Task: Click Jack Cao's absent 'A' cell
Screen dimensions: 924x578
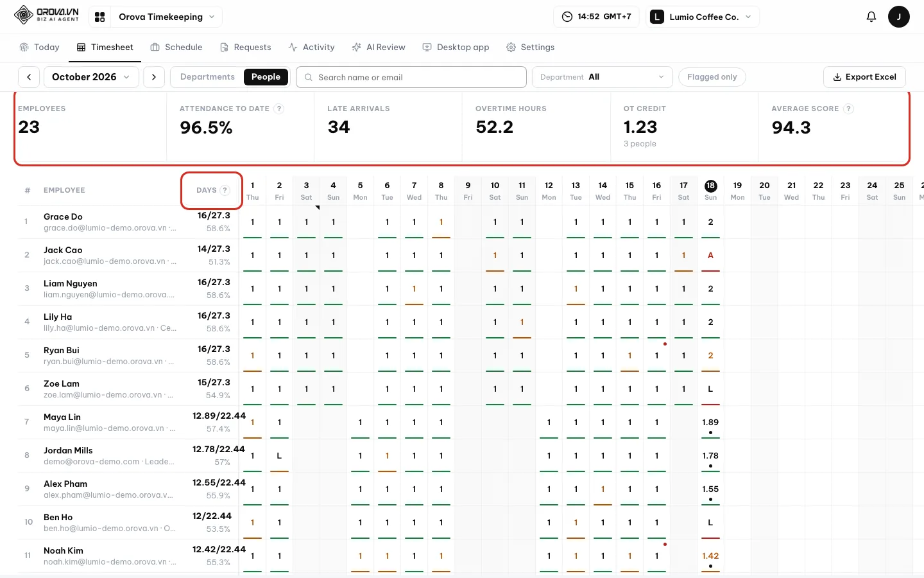Action: 710,256
